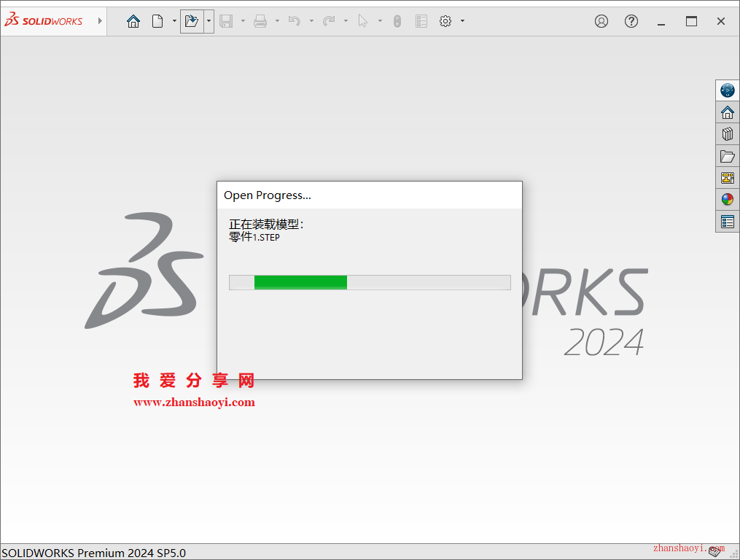Click the Print icon
The height and width of the screenshot is (560, 740).
pos(260,21)
